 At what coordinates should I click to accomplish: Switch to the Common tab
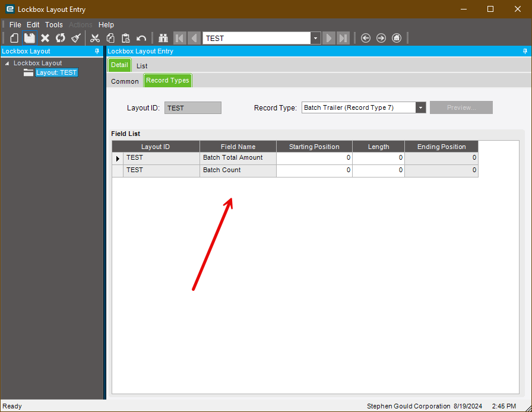(125, 81)
